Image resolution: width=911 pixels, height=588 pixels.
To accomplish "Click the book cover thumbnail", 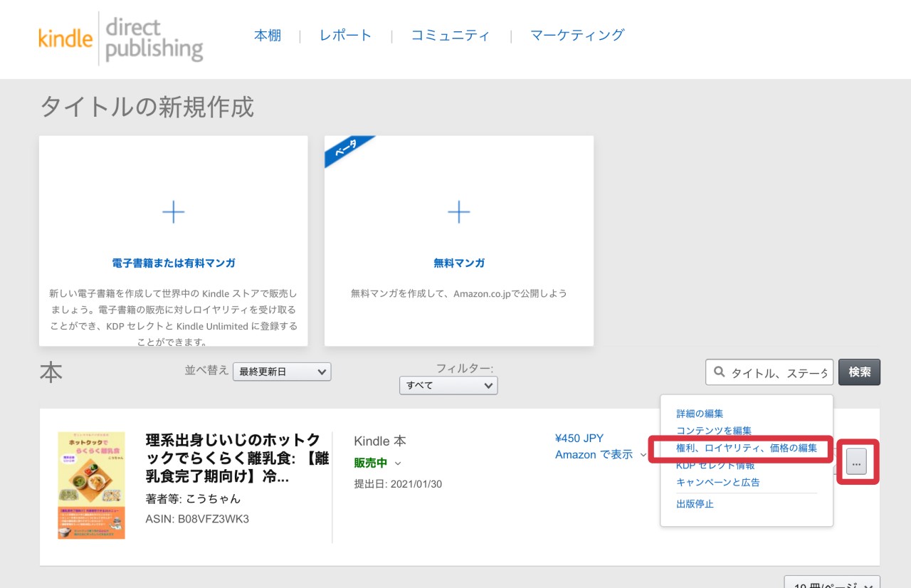I will pos(91,485).
